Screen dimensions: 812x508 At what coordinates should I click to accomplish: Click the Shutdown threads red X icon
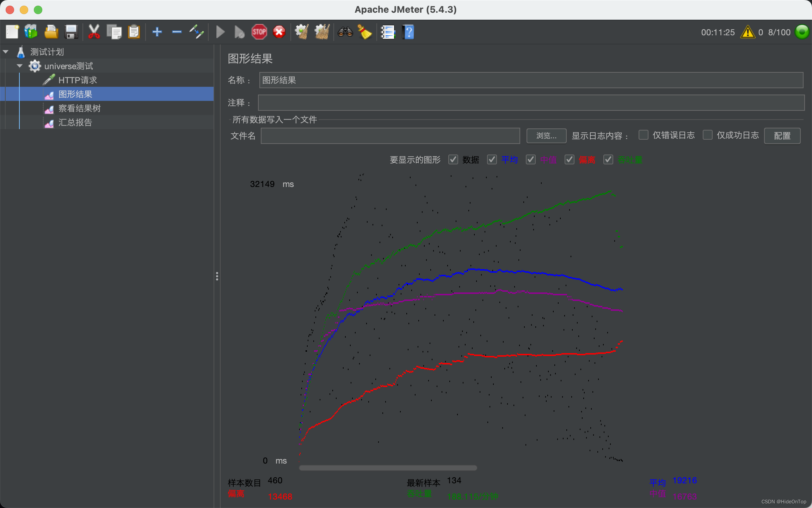[279, 32]
